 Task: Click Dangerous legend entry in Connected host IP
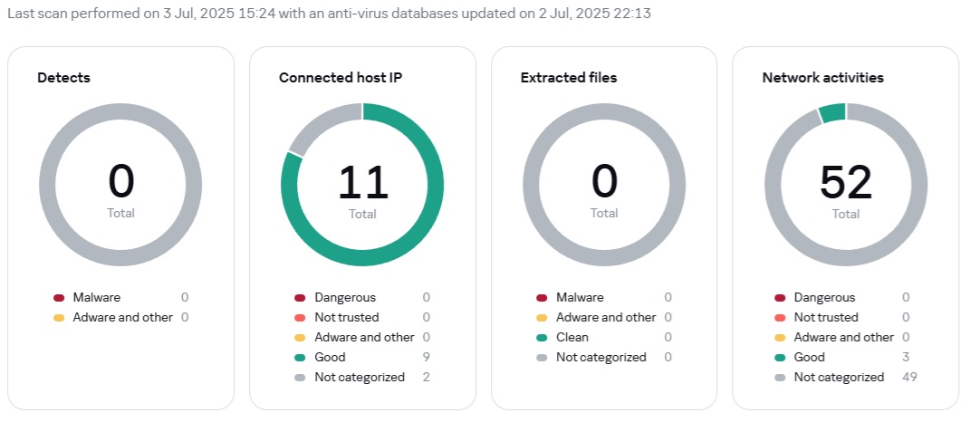click(x=345, y=298)
